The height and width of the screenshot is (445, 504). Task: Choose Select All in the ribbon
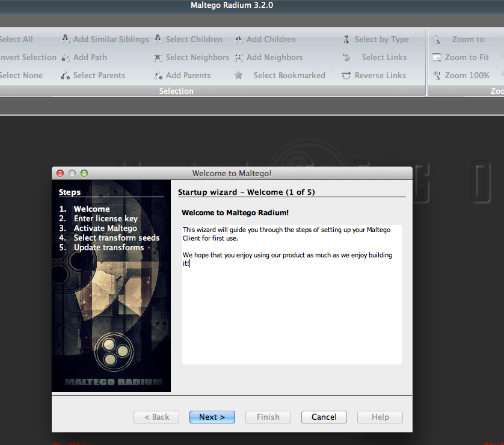pyautogui.click(x=16, y=39)
